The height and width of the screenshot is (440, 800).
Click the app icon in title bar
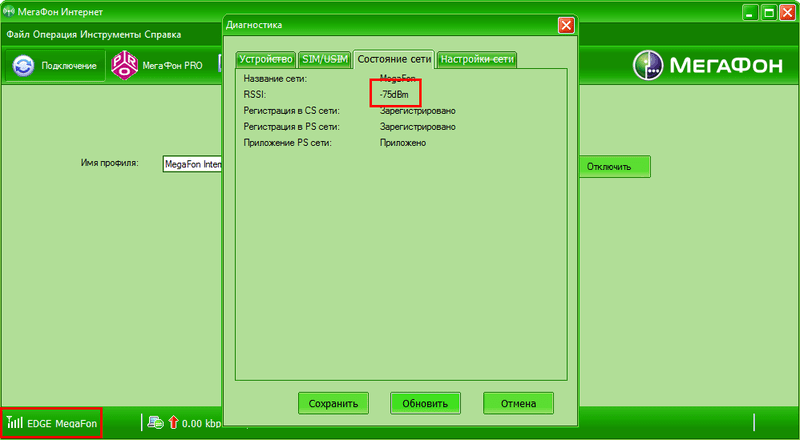point(9,11)
